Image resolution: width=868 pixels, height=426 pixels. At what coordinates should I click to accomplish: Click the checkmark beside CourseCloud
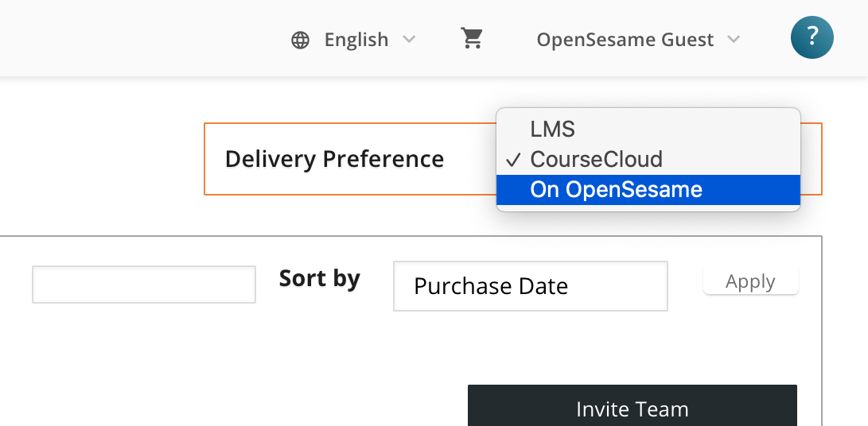[x=514, y=160]
